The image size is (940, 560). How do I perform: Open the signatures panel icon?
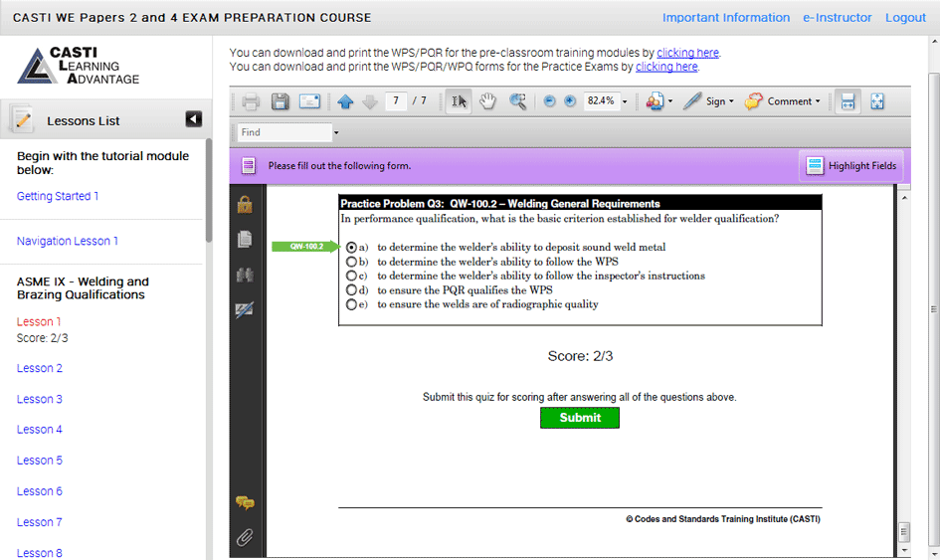point(245,310)
